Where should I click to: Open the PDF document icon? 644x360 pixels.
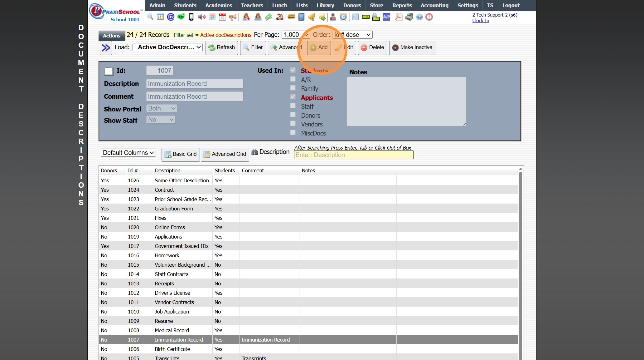point(399,17)
